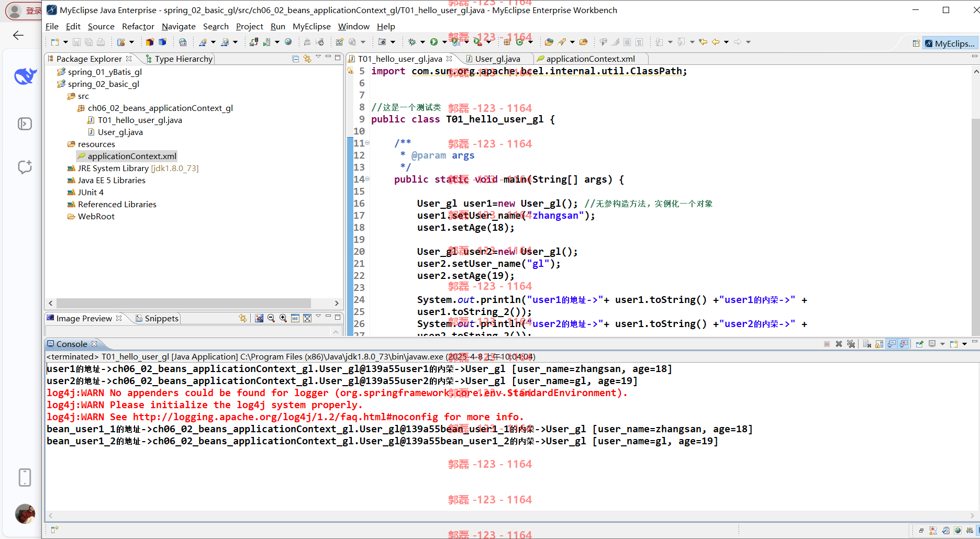Switch to Type Hierarchy tab
This screenshot has height=539, width=980.
click(x=180, y=59)
